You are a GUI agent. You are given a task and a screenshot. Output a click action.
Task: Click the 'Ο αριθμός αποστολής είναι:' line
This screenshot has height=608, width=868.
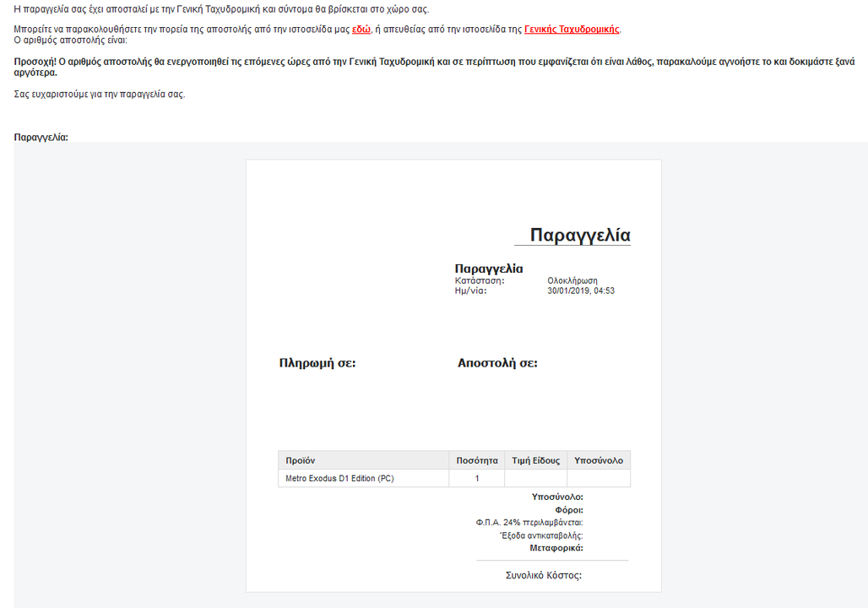[x=70, y=40]
